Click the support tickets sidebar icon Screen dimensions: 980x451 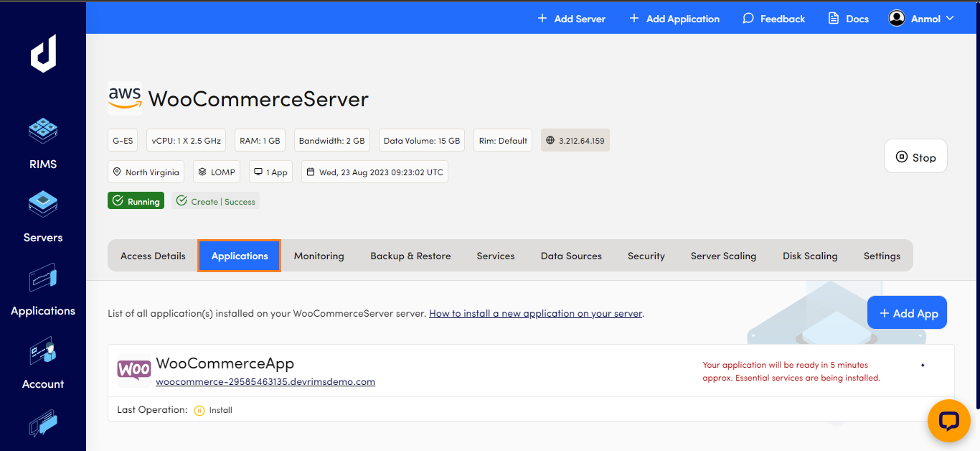[x=43, y=423]
